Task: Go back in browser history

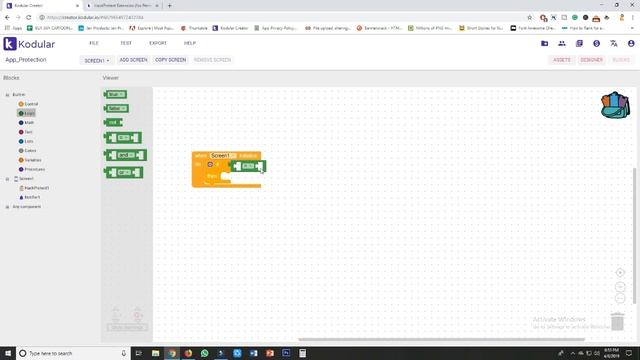Action: click(7, 18)
